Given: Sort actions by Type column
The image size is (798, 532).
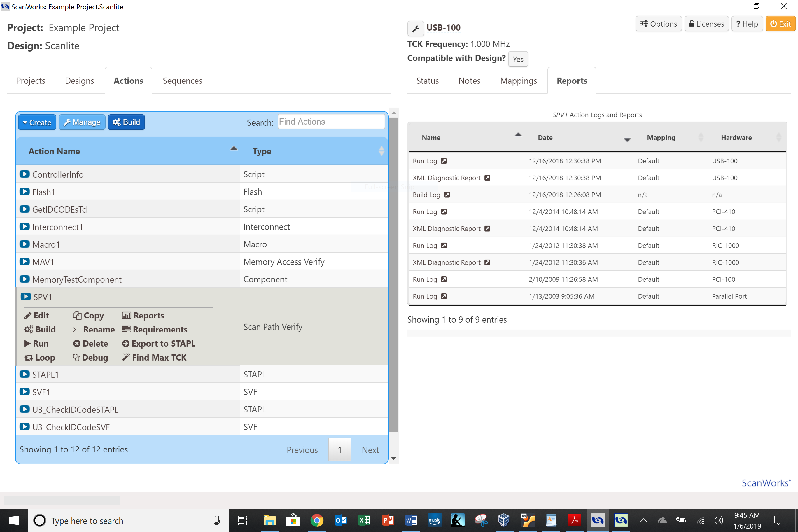Looking at the screenshot, I should pyautogui.click(x=314, y=151).
